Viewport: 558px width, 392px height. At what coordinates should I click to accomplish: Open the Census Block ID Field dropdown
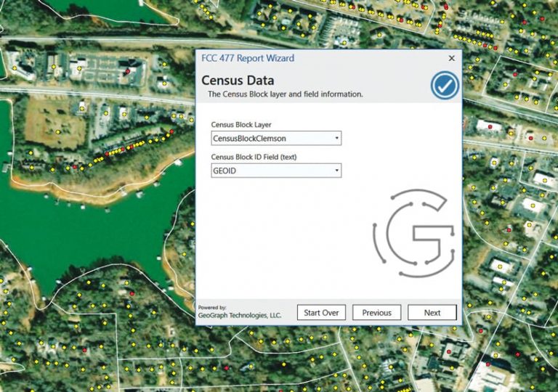coord(276,171)
